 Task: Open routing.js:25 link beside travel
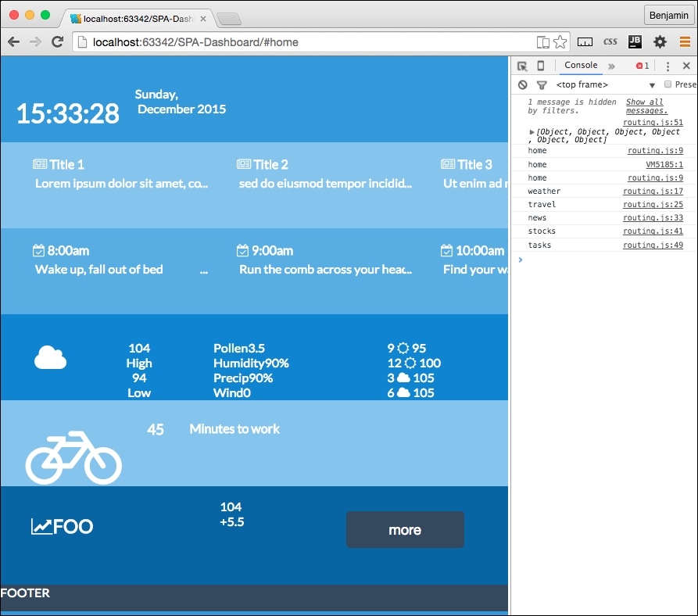pyautogui.click(x=653, y=204)
